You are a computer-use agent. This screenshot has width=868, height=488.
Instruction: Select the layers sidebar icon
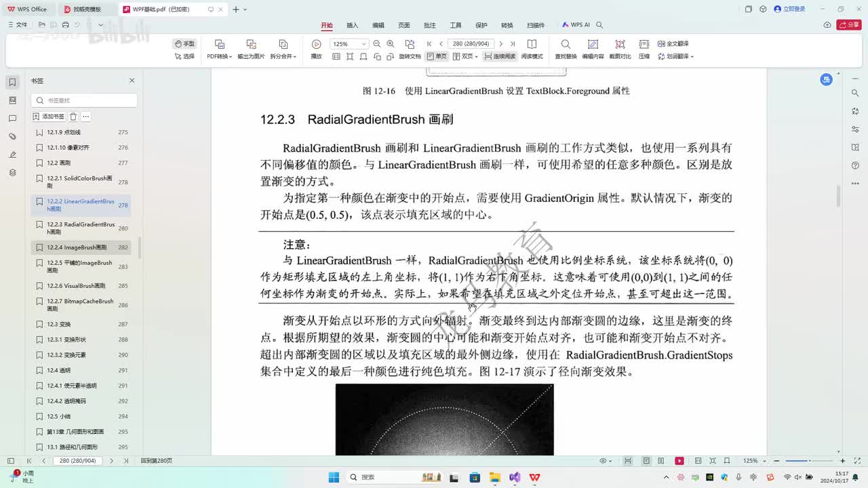point(12,173)
